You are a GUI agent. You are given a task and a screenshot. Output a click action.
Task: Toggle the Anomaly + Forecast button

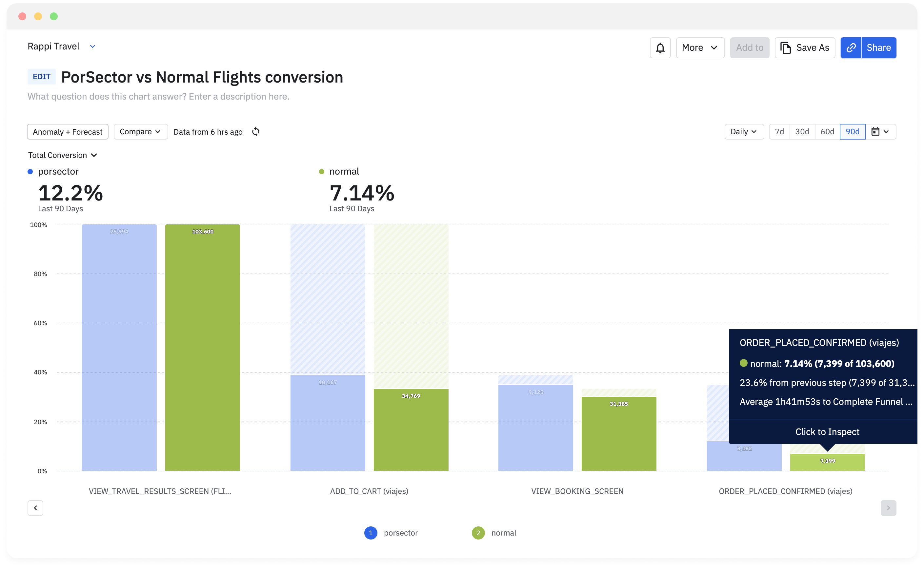click(x=68, y=132)
